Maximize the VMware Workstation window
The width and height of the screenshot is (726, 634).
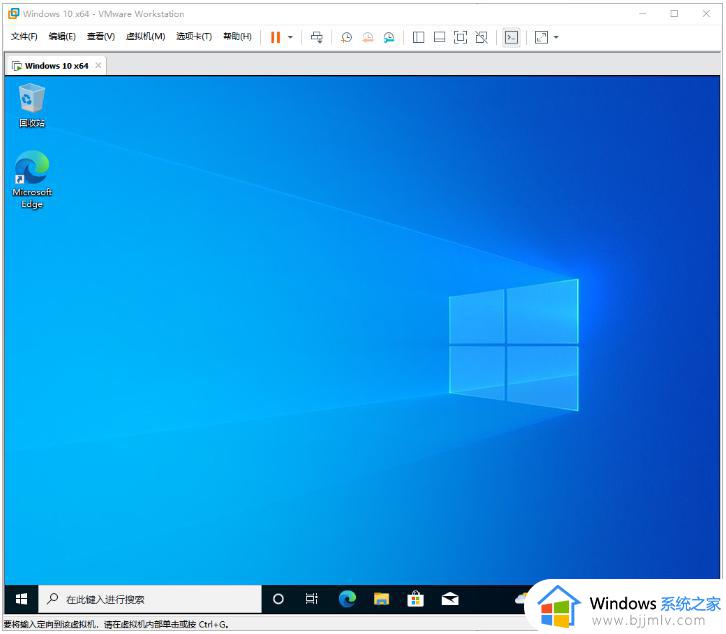click(674, 13)
